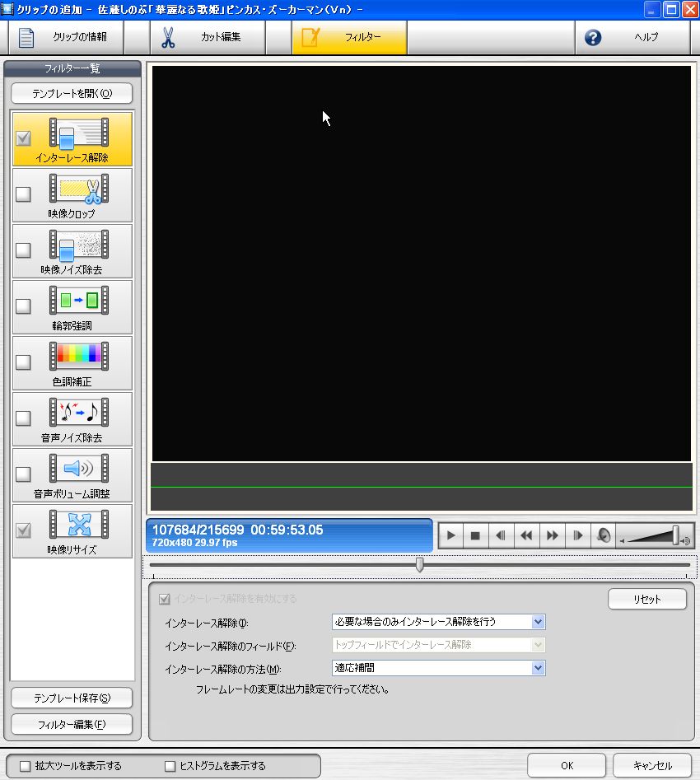This screenshot has width=700, height=780.
Task: Click the frame counter timecode display
Action: click(x=238, y=530)
